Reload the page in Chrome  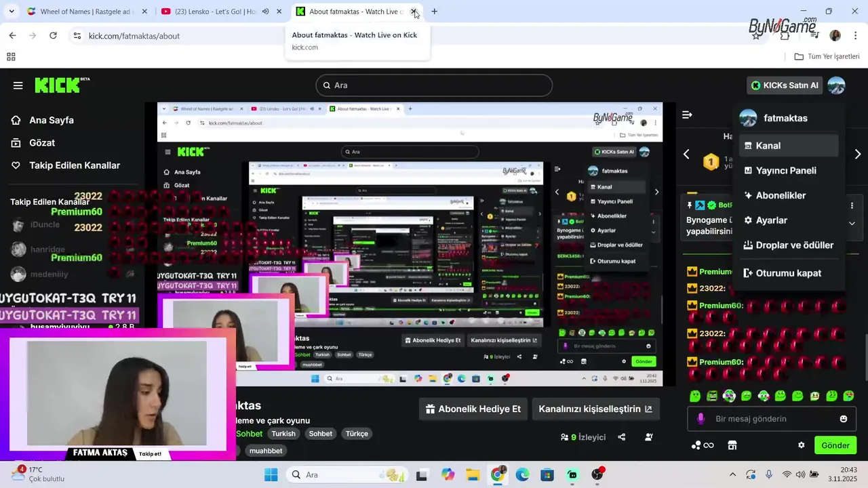tap(53, 35)
